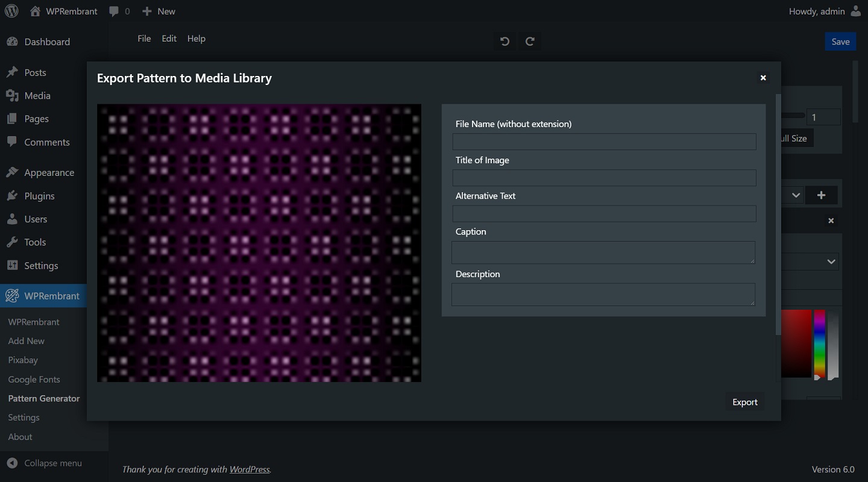Image resolution: width=868 pixels, height=482 pixels.
Task: Select the Appearance paintbrush icon
Action: [13, 172]
